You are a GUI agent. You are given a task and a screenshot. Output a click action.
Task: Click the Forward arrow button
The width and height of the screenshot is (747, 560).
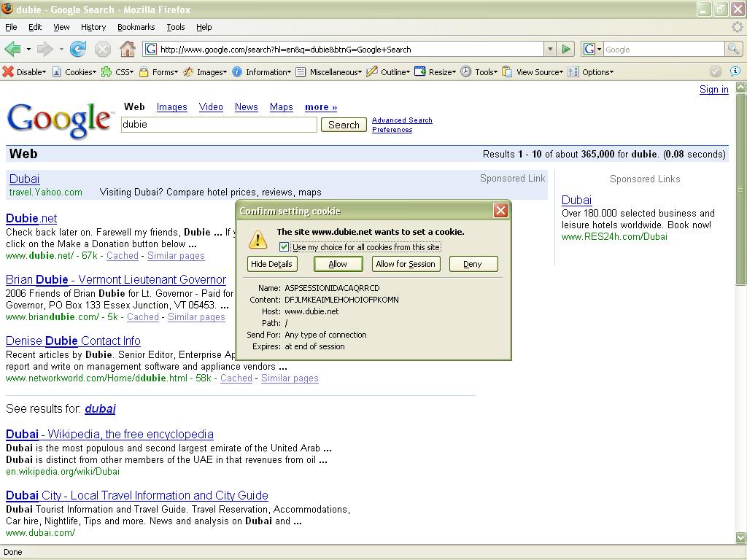pyautogui.click(x=44, y=49)
